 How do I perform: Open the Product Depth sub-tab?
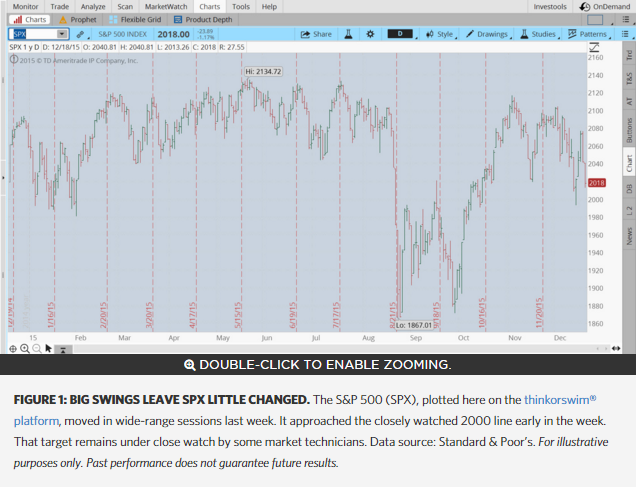pos(203,20)
